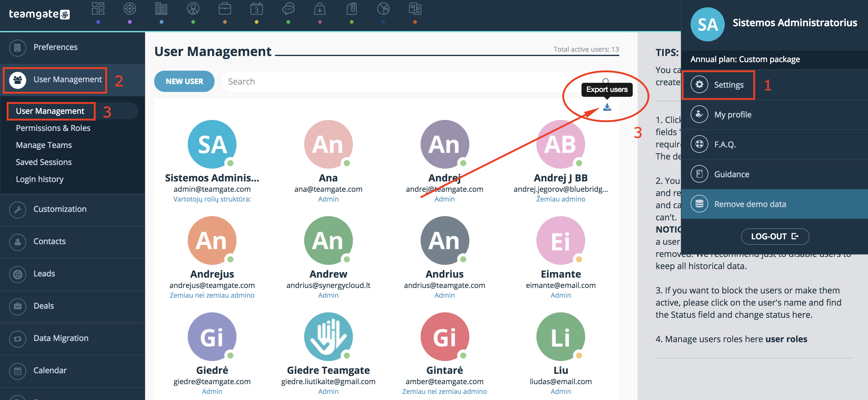Open Guidance in the profile menu

[x=774, y=174]
